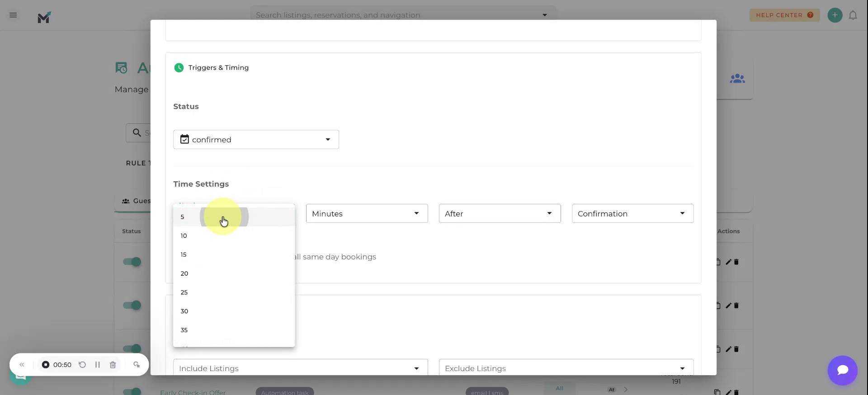Select 25 from the number list
The height and width of the screenshot is (395, 868).
click(x=234, y=292)
